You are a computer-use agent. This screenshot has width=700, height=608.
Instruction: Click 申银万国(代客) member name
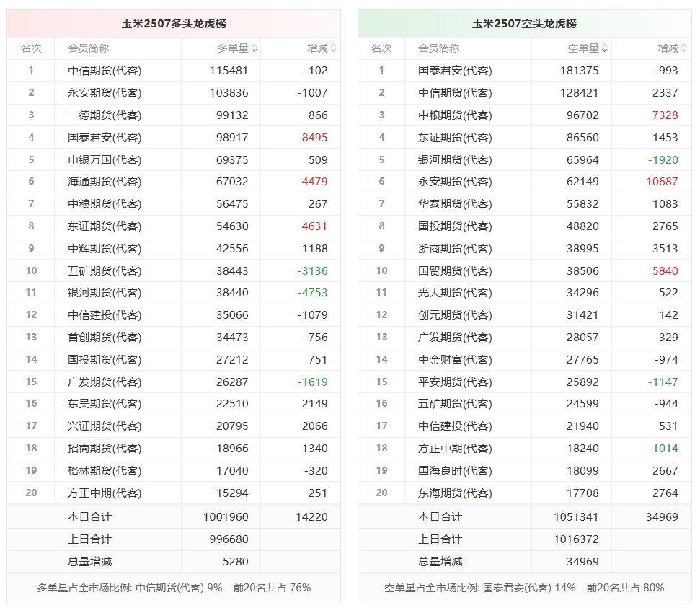coord(105,160)
